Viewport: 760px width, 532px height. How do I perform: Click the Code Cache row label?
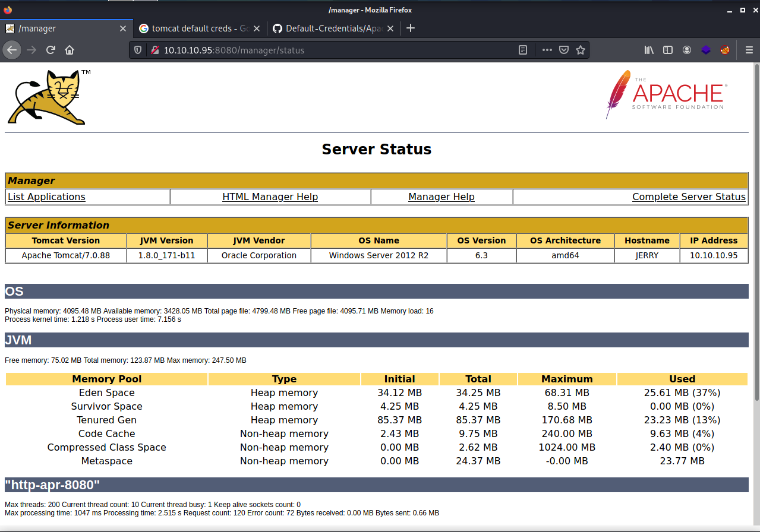[x=107, y=433]
